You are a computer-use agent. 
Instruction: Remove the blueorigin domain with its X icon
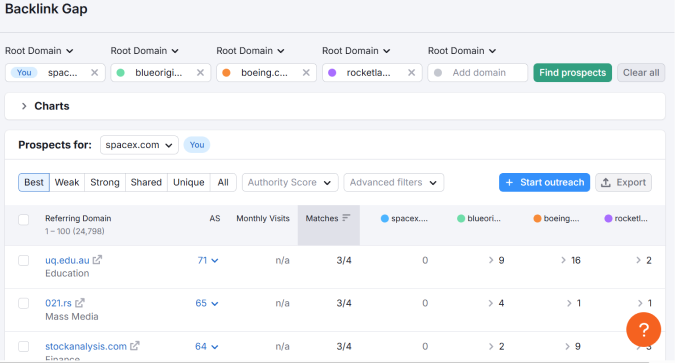(200, 73)
